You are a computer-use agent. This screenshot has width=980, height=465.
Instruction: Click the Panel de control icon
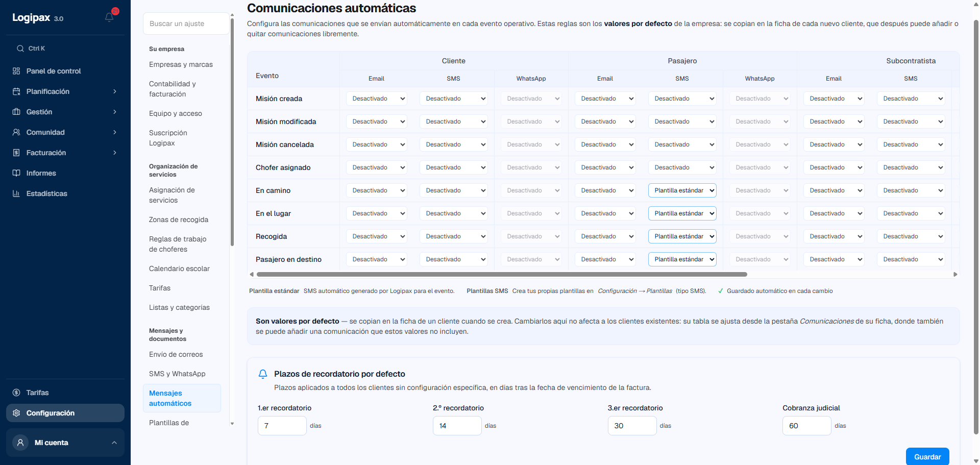(16, 71)
